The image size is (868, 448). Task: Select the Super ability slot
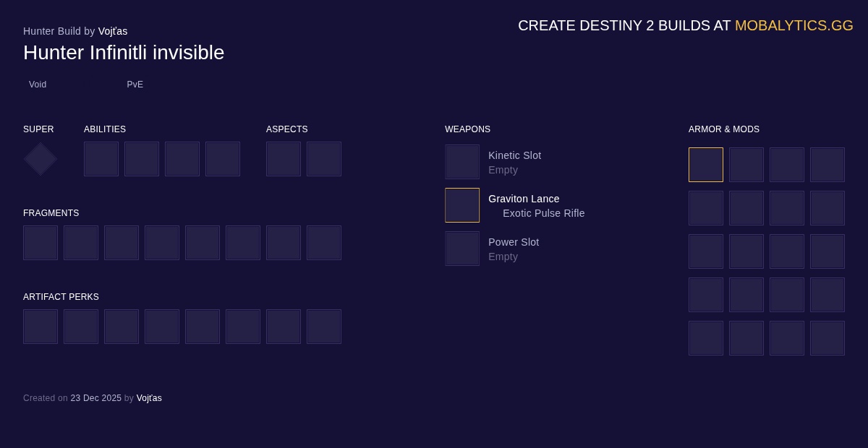point(40,159)
